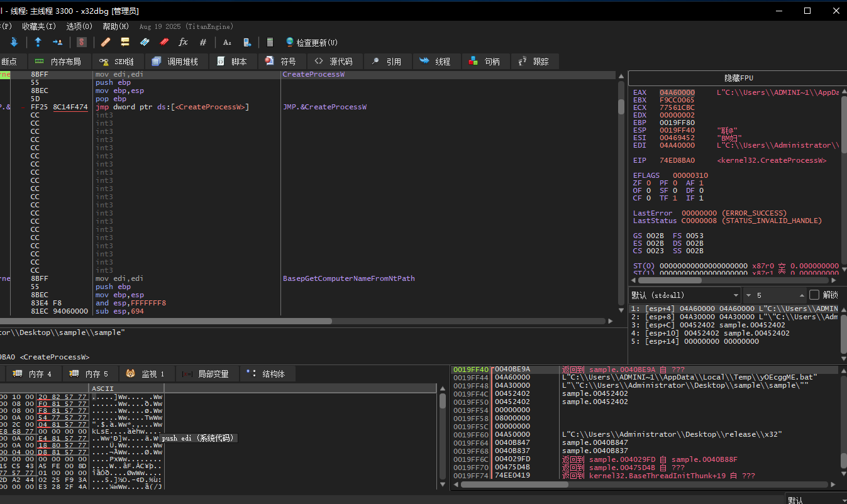Click the string search A icon
The height and width of the screenshot is (504, 847).
tap(228, 42)
